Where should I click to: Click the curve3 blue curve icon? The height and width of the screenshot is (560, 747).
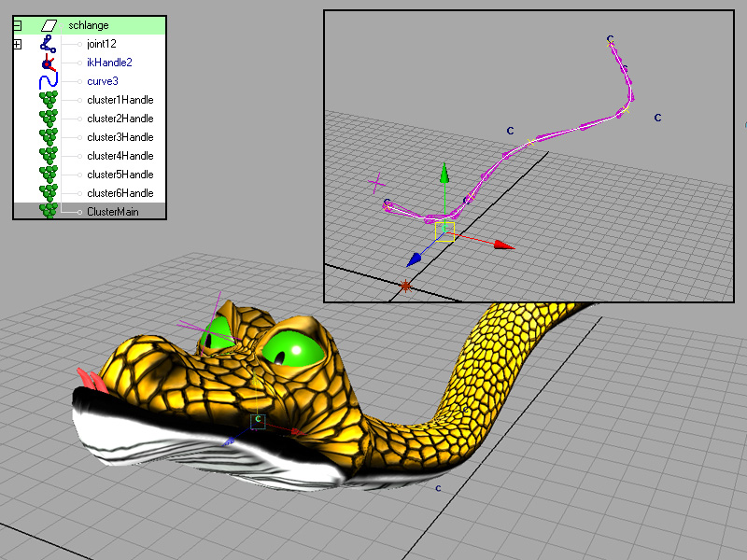49,81
